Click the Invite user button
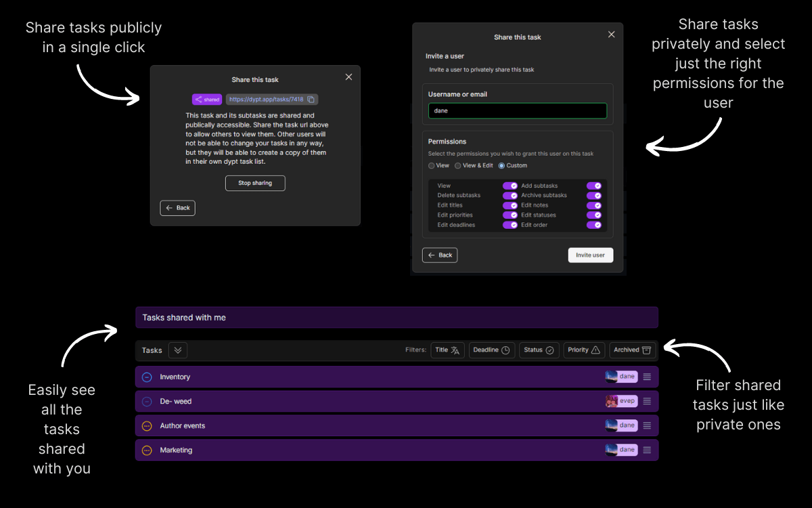 click(591, 255)
